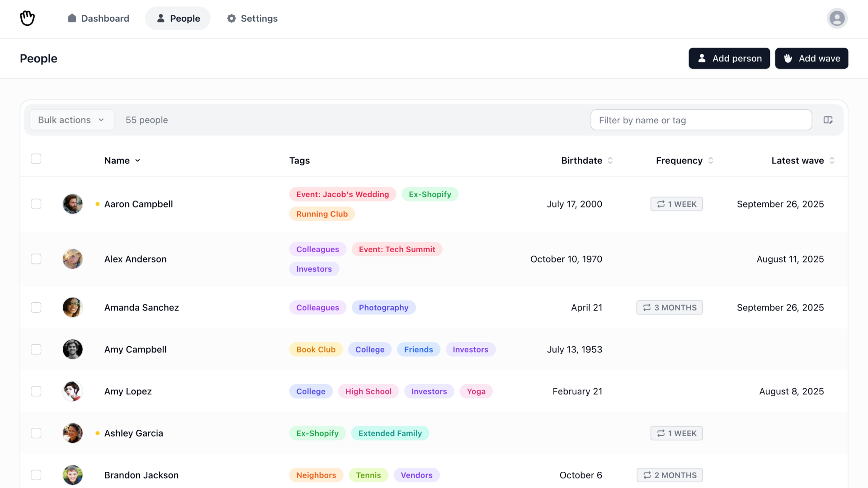
Task: Check the select-all checkbox in the table header
Action: click(36, 159)
